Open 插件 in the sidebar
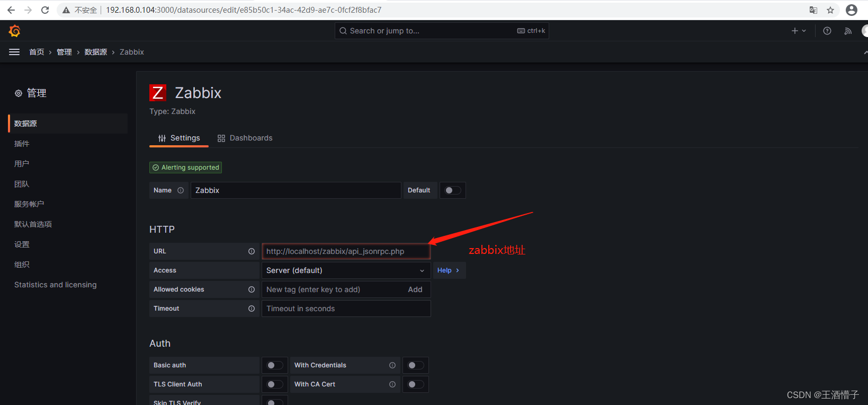 point(22,144)
